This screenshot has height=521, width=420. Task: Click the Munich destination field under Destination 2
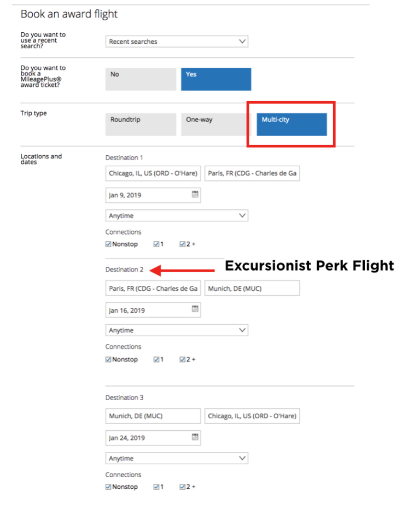[252, 288]
